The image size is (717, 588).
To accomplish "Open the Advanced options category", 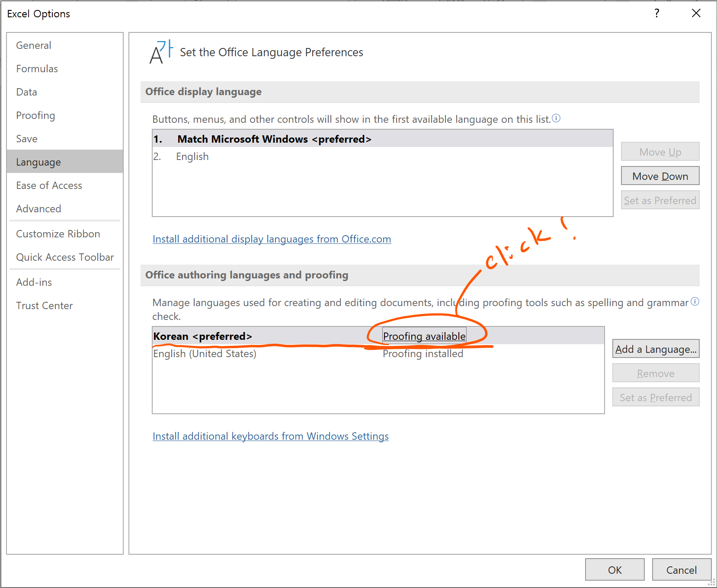I will click(x=65, y=209).
